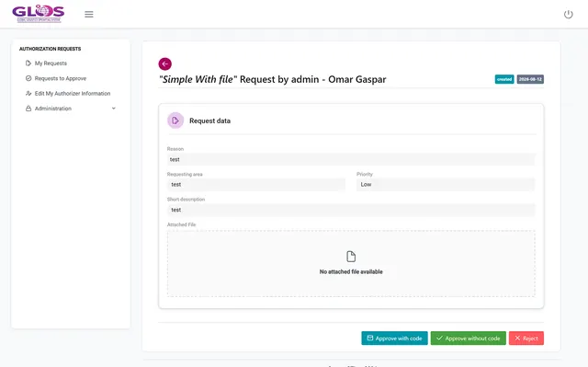588x367 pixels.
Task: Click the Administration chevron arrow
Action: [x=114, y=109]
